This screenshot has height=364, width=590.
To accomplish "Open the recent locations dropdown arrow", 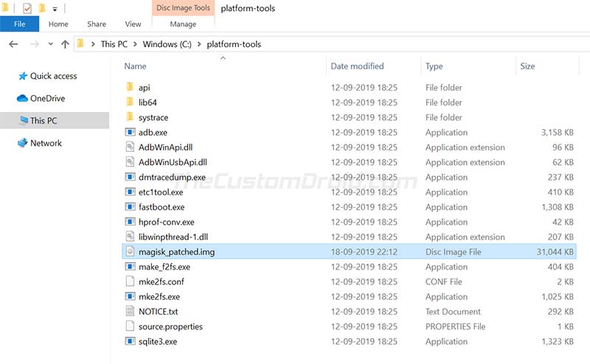I will pos(50,44).
